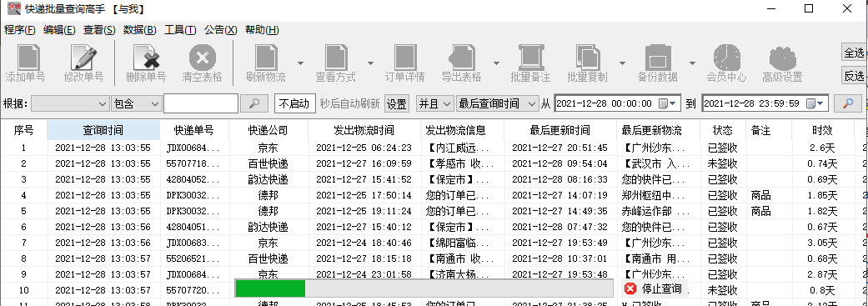Click the 查看方式 icon
Screen dimensions: 868x306
335,58
